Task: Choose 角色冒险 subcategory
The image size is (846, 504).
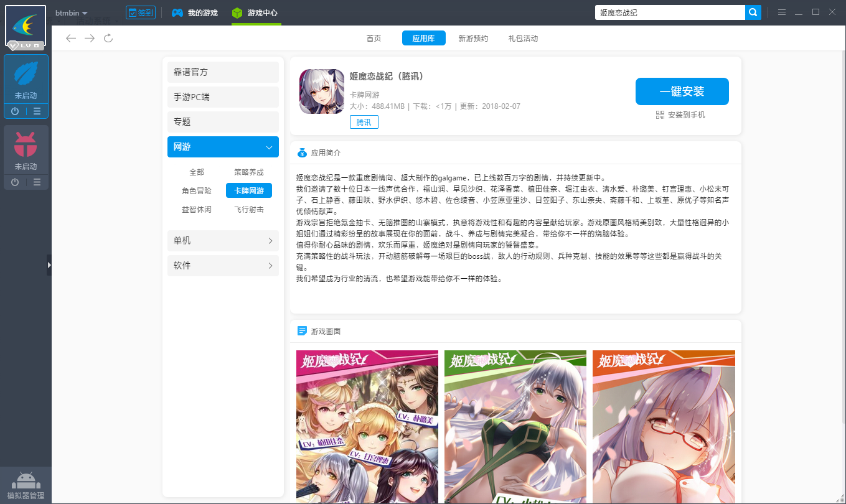Action: coord(197,191)
